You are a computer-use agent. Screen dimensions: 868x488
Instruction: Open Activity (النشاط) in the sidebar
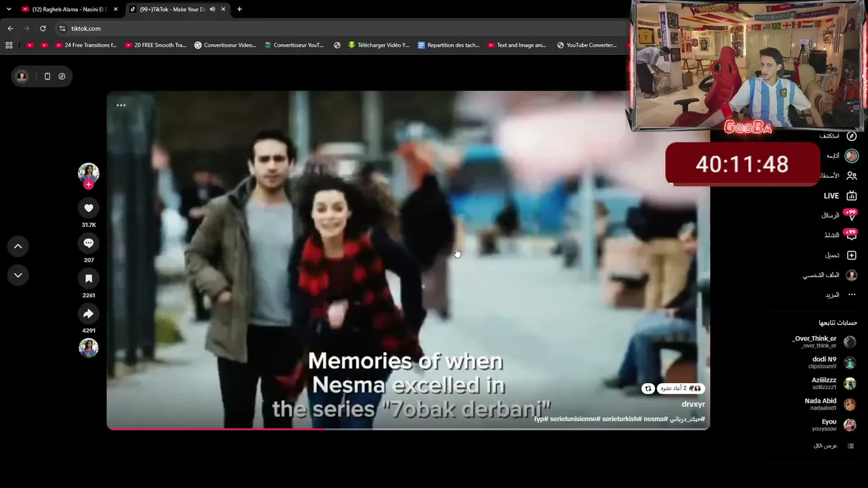[x=831, y=235]
